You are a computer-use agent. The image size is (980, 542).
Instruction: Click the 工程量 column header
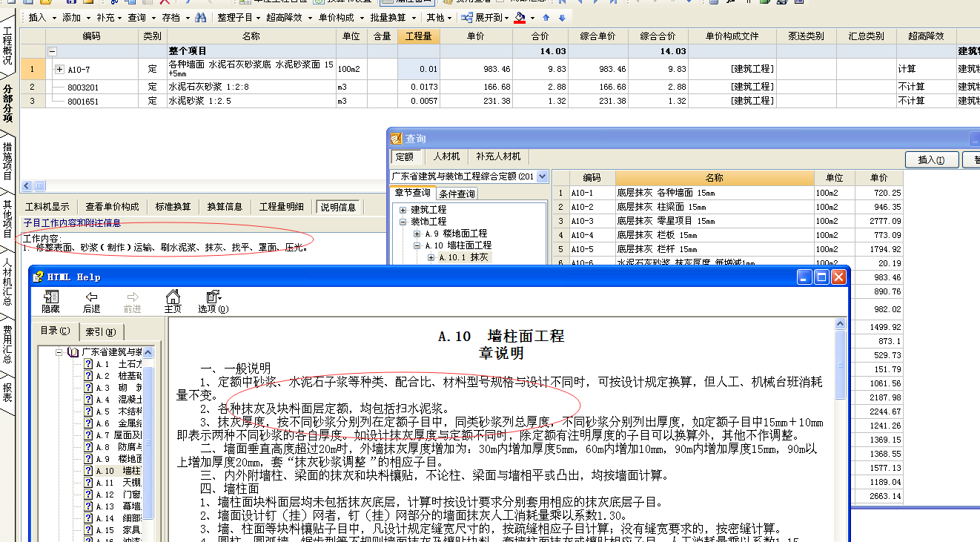[x=419, y=36]
